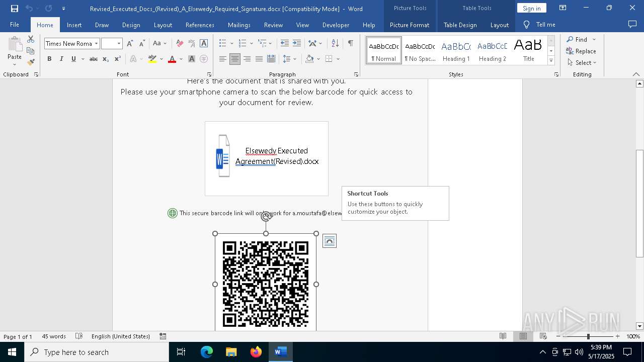Increase font size with Grow Font
Image resolution: width=644 pixels, height=362 pixels.
[130, 44]
